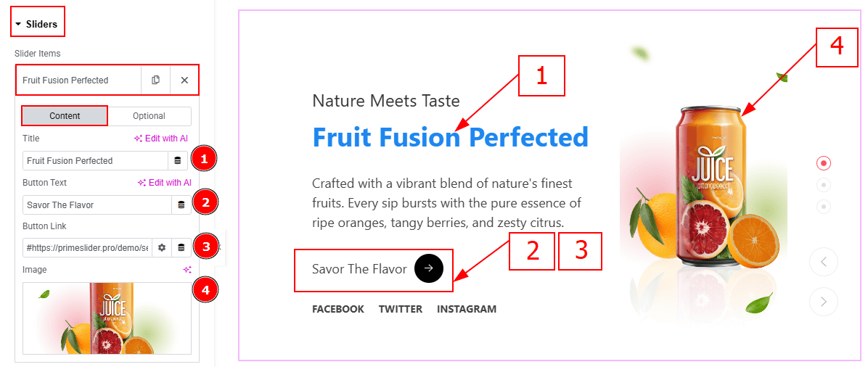Switch to the Content tab
The image size is (868, 367).
coord(65,116)
